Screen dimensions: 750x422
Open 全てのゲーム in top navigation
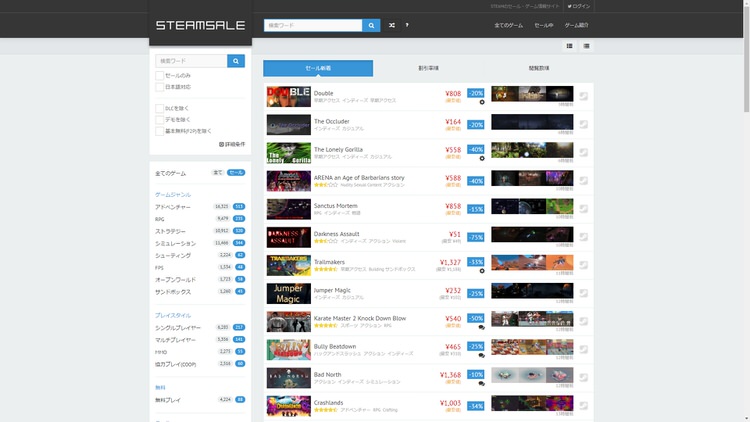point(508,25)
